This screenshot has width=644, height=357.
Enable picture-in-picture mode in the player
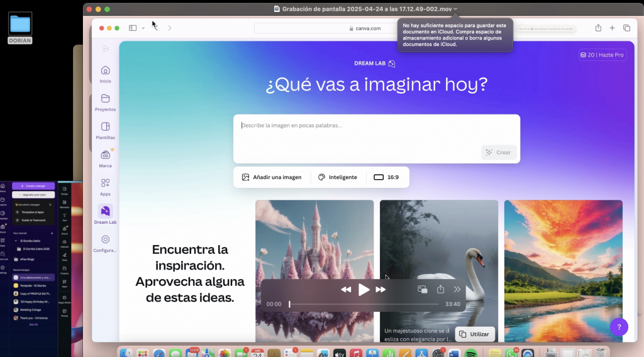tap(423, 289)
